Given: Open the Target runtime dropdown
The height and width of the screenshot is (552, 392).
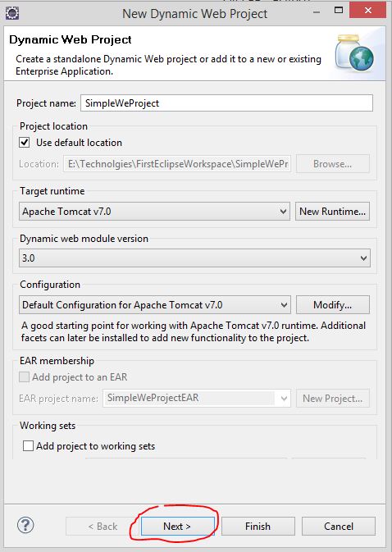Looking at the screenshot, I should tap(154, 212).
